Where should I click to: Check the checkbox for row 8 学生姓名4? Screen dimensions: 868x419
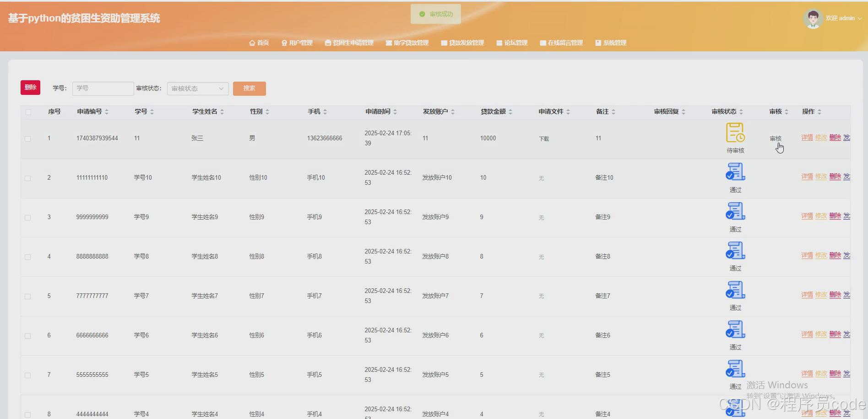point(28,414)
